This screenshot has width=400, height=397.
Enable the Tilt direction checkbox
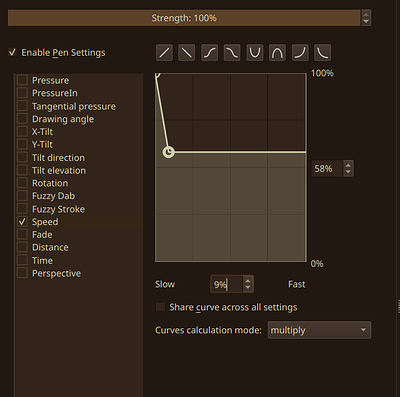pyautogui.click(x=22, y=157)
